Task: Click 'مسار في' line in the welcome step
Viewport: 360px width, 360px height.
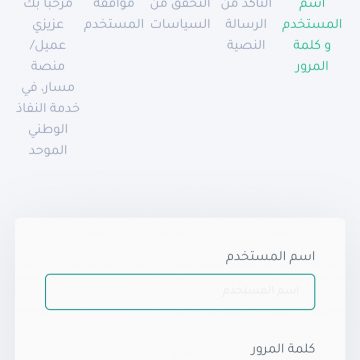Action: click(x=48, y=87)
